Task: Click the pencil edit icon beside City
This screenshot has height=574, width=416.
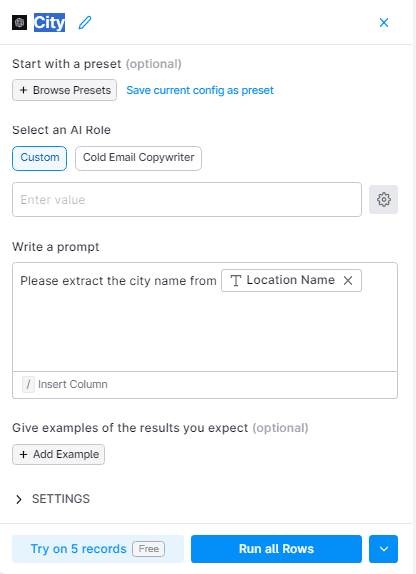Action: coord(85,23)
